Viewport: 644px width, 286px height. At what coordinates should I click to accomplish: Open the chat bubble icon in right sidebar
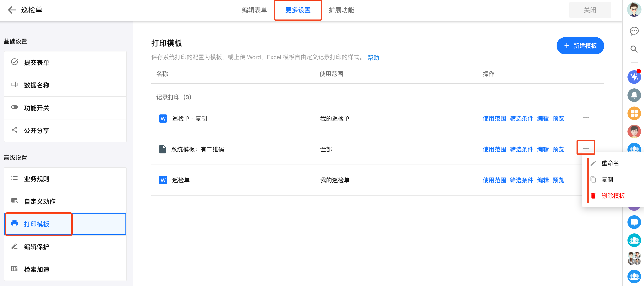pos(634,31)
